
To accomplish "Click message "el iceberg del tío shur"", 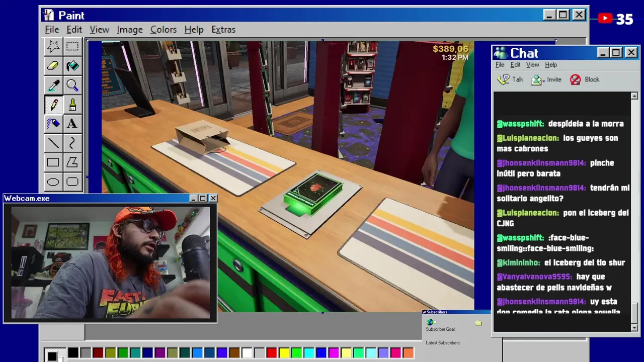I will [x=585, y=262].
